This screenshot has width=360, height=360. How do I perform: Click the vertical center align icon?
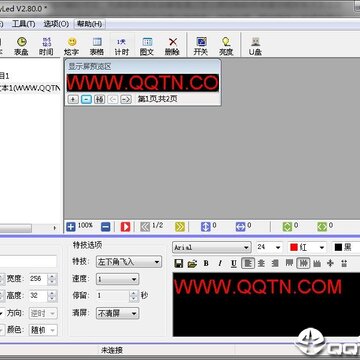pyautogui.click(x=330, y=264)
